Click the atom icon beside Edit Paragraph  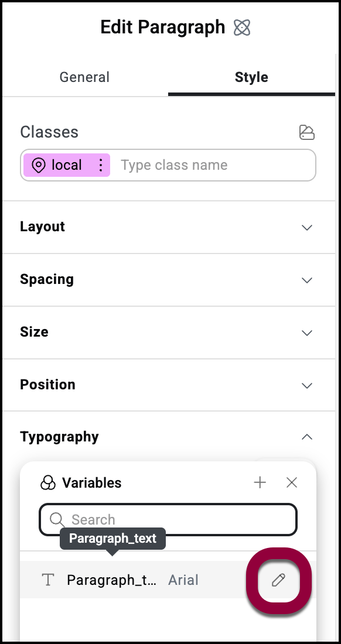pos(242,28)
